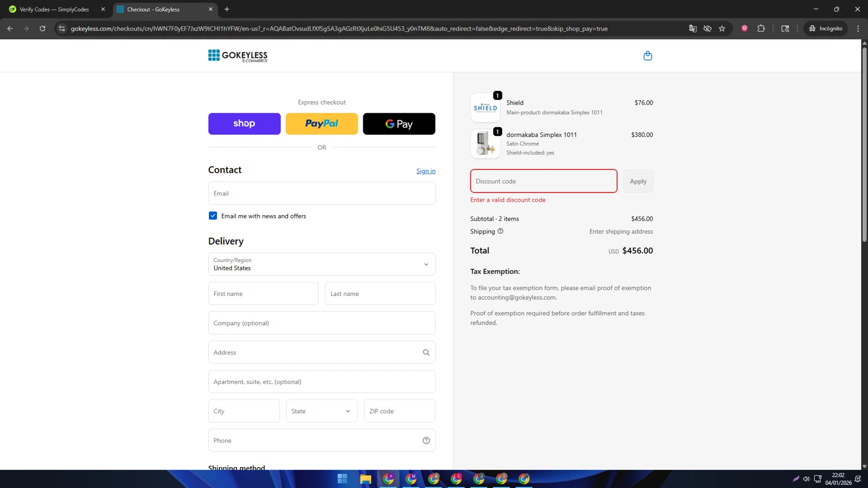Click the page vertical scrollbar
Image resolution: width=868 pixels, height=488 pixels.
point(865,145)
